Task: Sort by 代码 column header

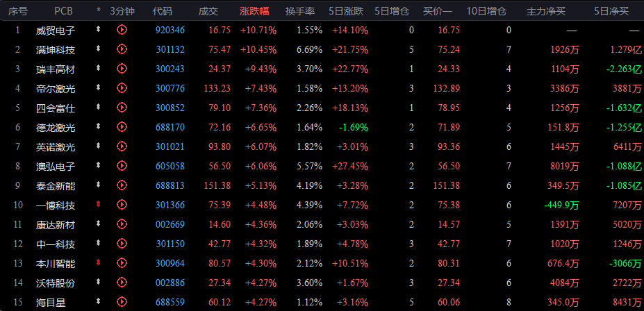Action: pos(163,12)
